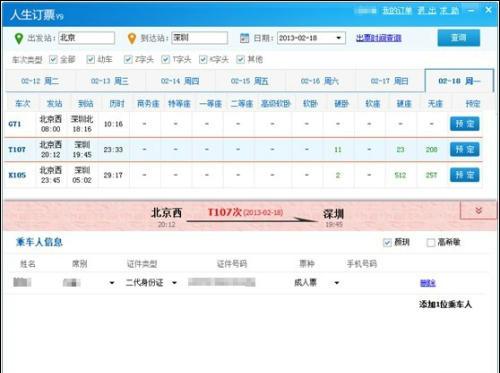
Task: Switch to the 02-14 周四 date tab
Action: pyautogui.click(x=180, y=81)
